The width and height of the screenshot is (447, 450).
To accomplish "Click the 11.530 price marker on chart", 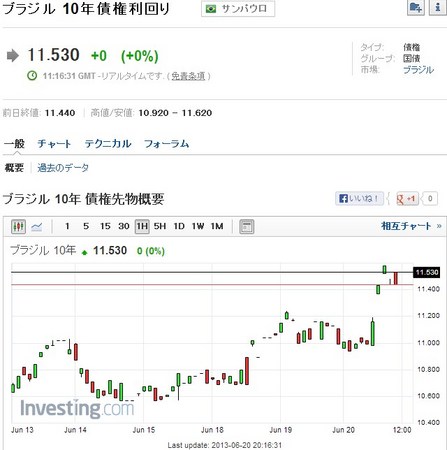I will point(426,272).
